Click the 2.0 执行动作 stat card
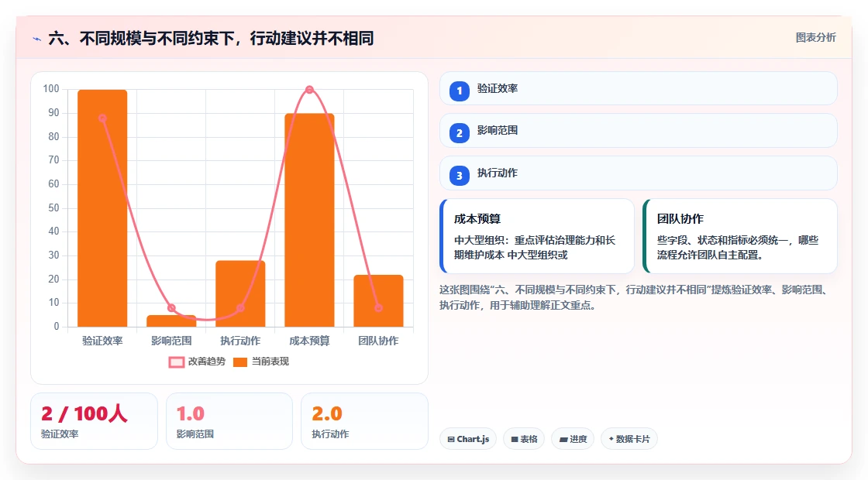This screenshot has width=868, height=480. pos(364,421)
